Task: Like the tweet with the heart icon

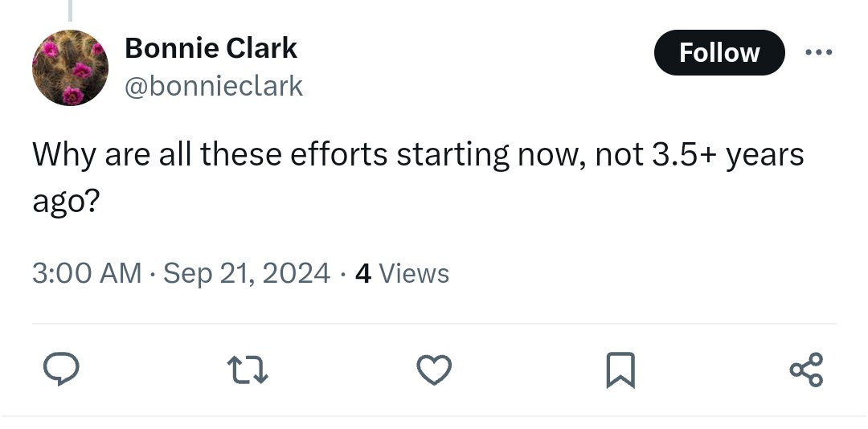Action: point(435,370)
